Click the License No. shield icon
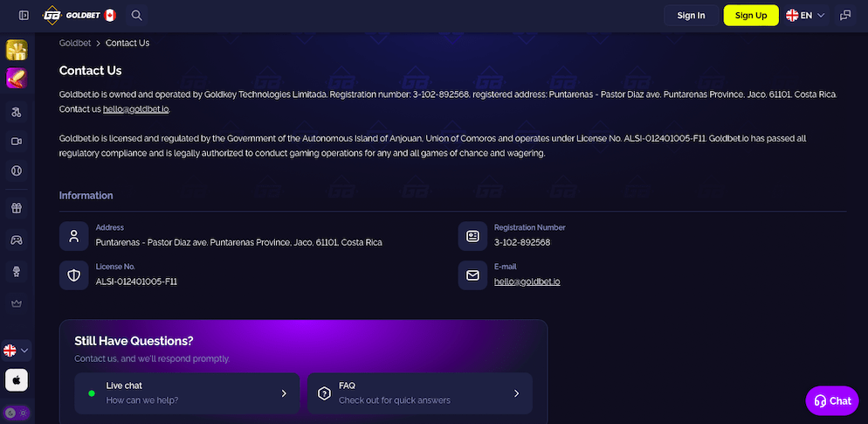The height and width of the screenshot is (424, 868). pos(73,275)
